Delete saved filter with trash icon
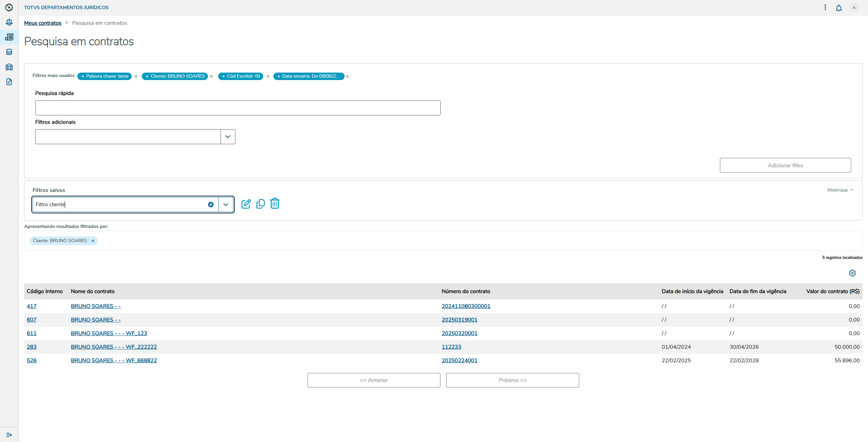 (x=275, y=204)
